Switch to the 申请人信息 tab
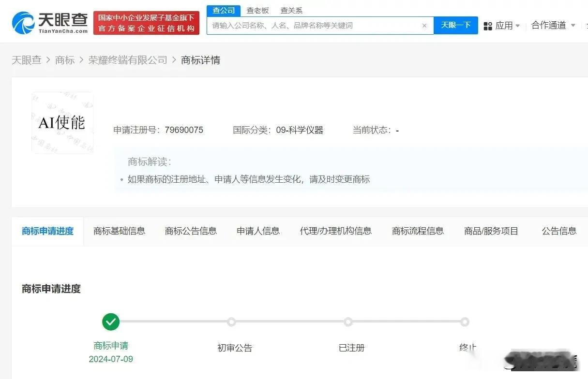 (258, 231)
